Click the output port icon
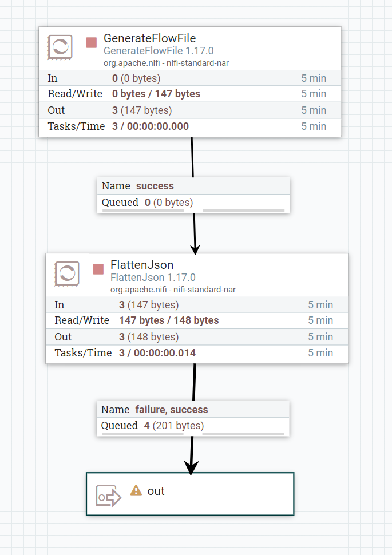 108,496
